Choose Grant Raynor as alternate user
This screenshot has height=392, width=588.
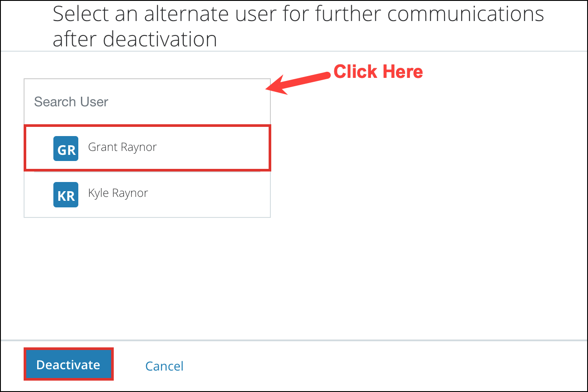122,147
